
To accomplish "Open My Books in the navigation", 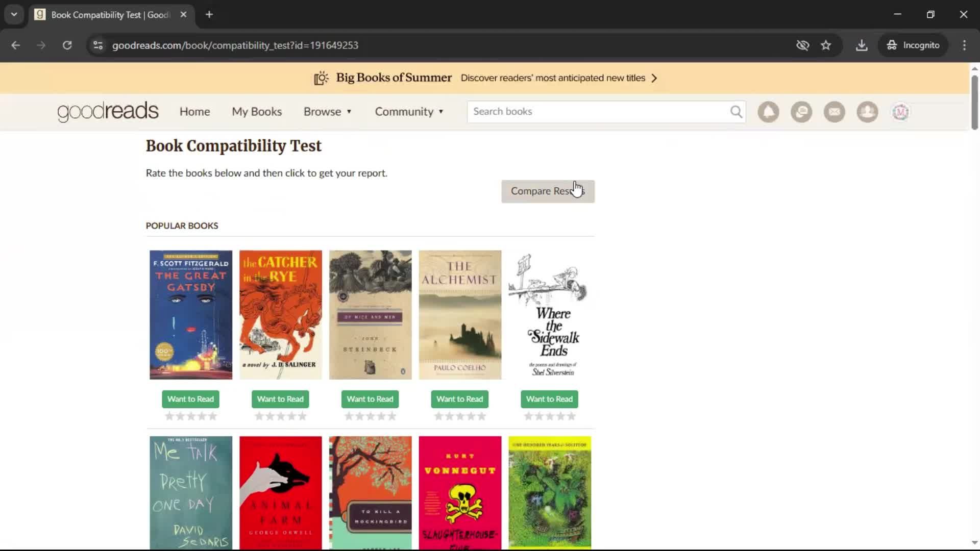I will click(257, 112).
